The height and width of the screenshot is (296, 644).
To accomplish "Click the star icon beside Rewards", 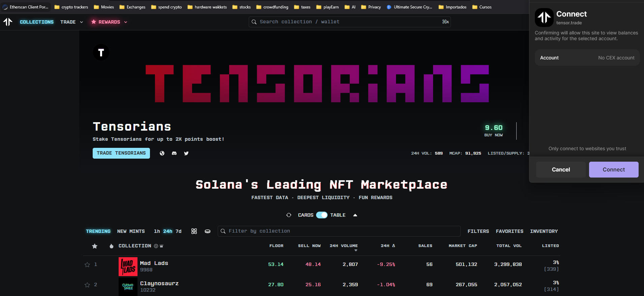I will coord(94,22).
